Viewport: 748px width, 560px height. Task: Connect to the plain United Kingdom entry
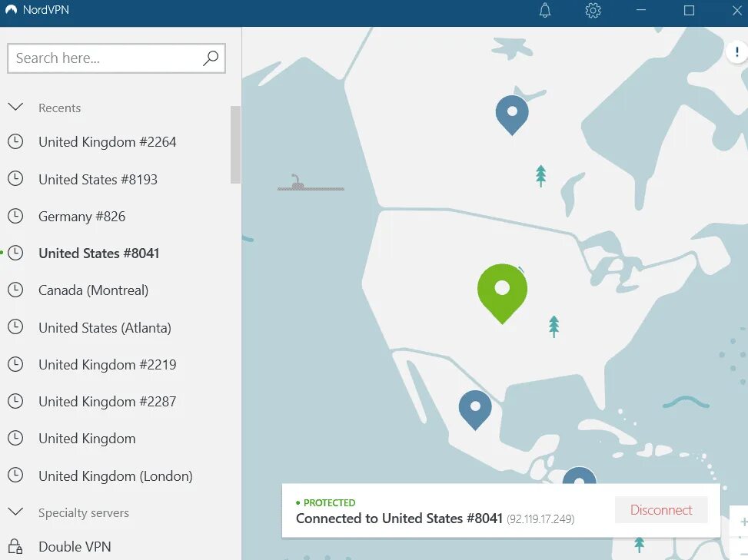click(87, 439)
